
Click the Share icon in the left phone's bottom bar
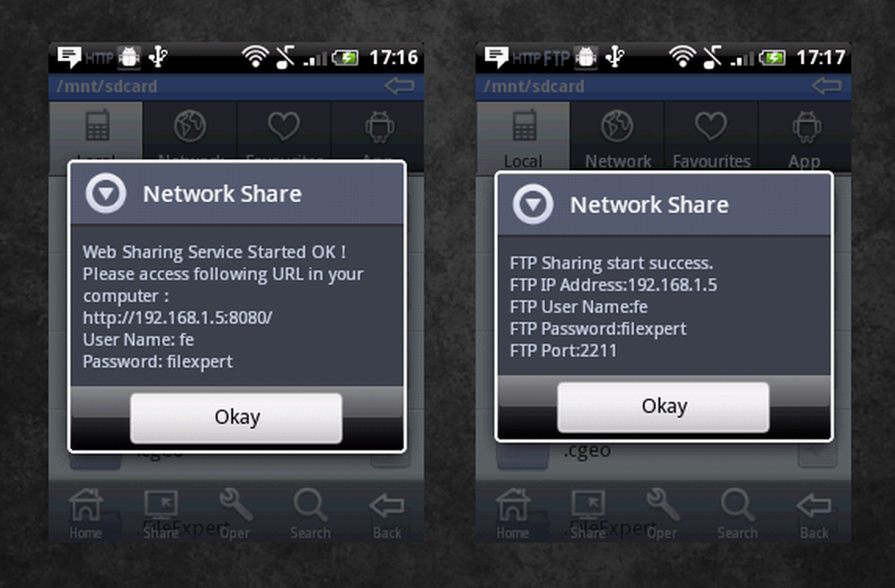(160, 514)
